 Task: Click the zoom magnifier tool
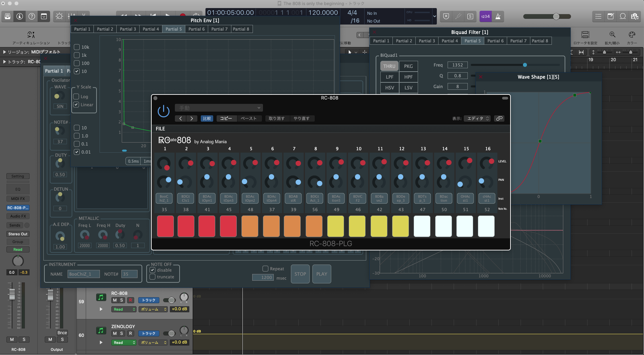(x=612, y=35)
